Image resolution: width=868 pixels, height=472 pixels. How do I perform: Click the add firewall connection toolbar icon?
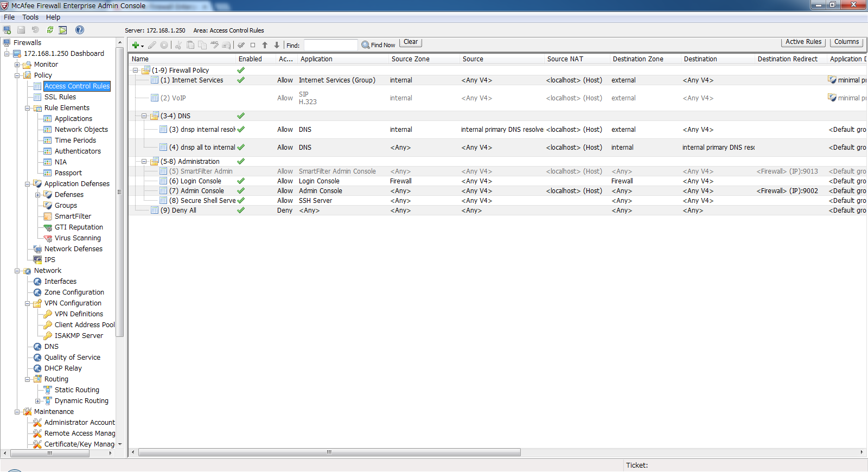tap(7, 30)
